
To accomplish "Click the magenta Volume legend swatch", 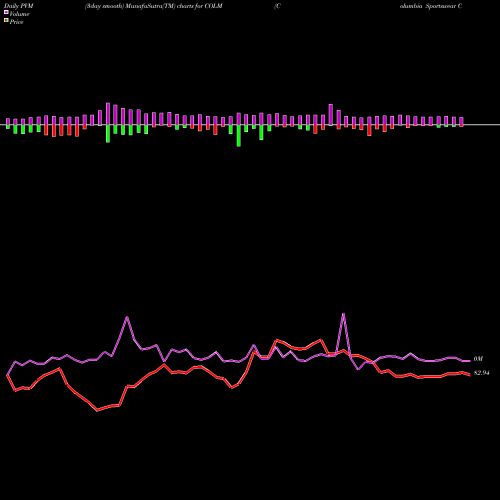I will click(6, 12).
